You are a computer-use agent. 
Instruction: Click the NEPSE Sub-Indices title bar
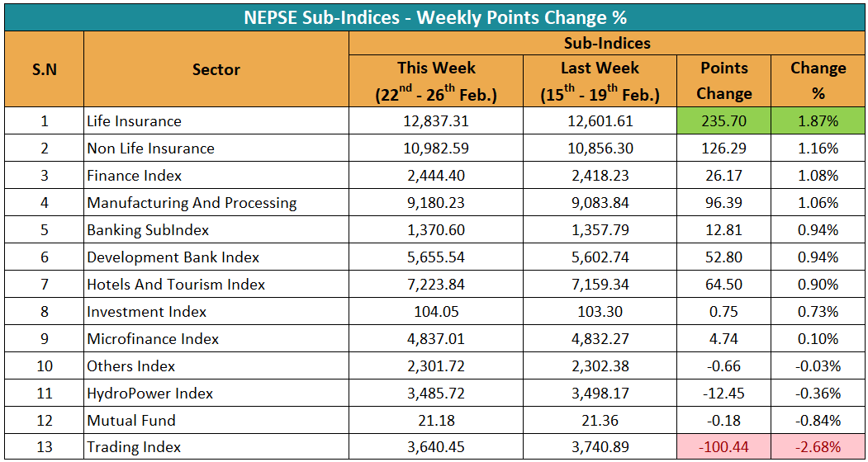point(434,16)
